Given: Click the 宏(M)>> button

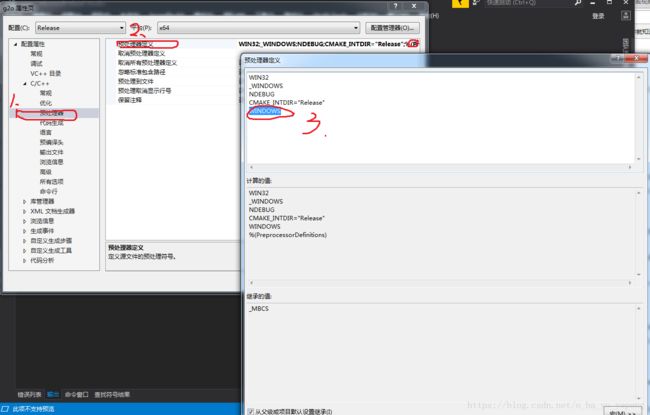Looking at the screenshot, I should [x=623, y=412].
